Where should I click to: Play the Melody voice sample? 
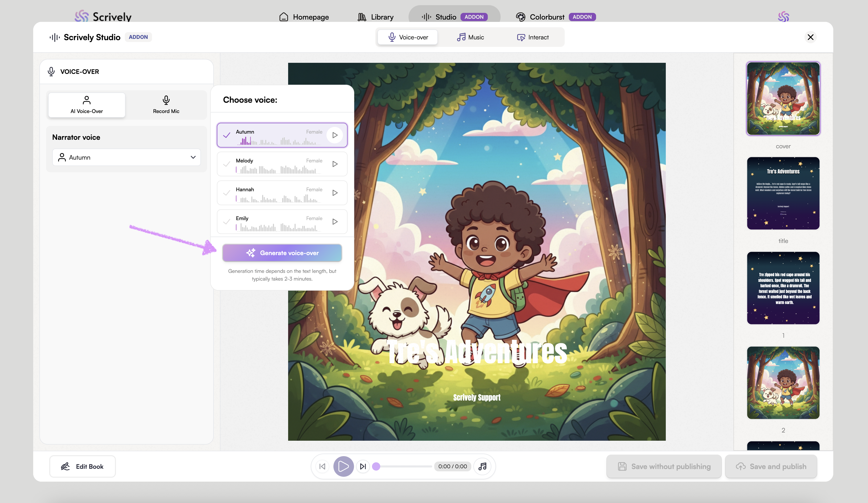334,164
